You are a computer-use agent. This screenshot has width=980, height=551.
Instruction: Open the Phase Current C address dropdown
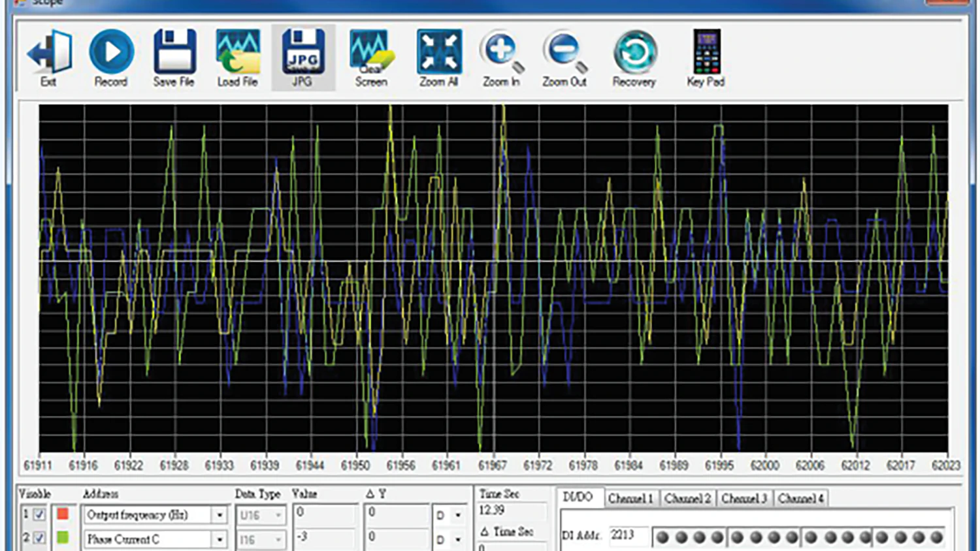220,540
